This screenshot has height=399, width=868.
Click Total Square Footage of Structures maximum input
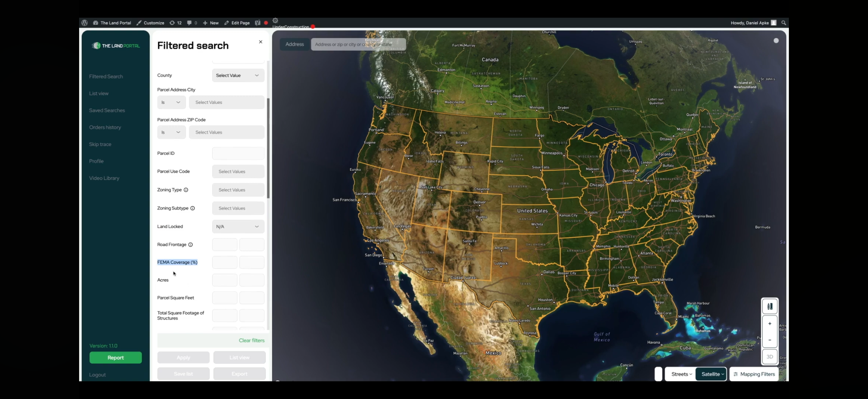click(x=252, y=316)
